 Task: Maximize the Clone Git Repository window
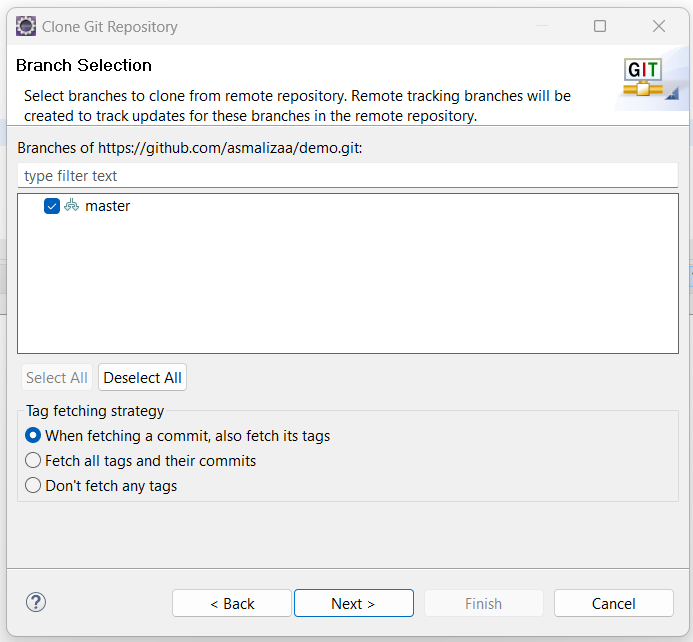click(x=600, y=27)
